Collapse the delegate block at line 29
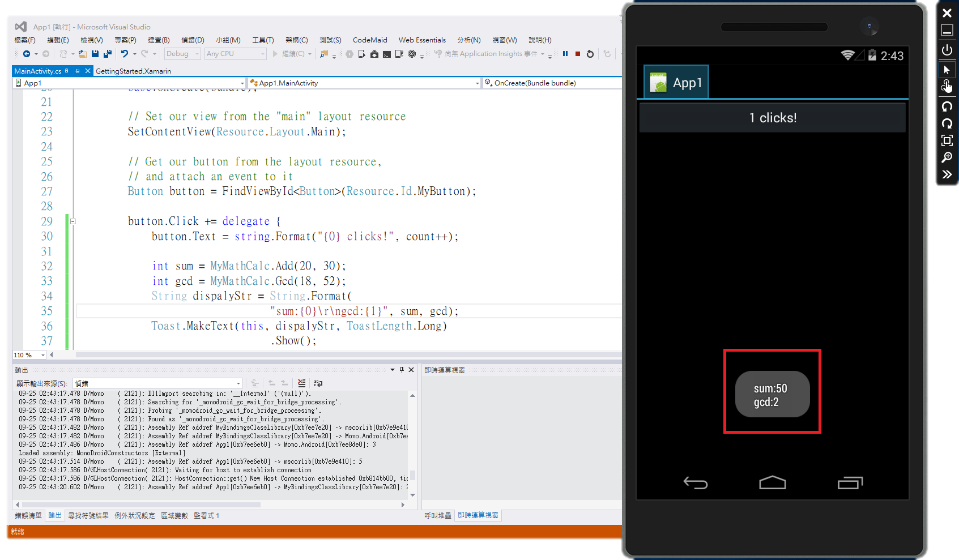Screen dimensions: 959x560 pyautogui.click(x=73, y=221)
